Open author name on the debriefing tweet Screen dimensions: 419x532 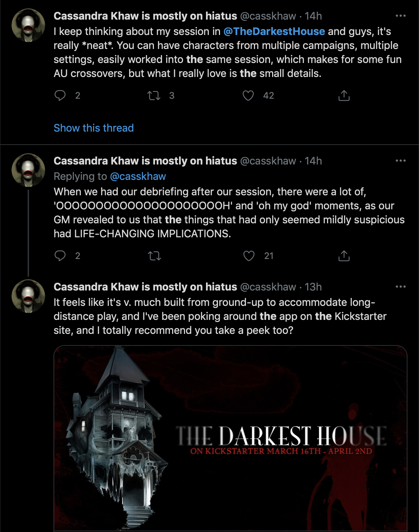coord(145,161)
